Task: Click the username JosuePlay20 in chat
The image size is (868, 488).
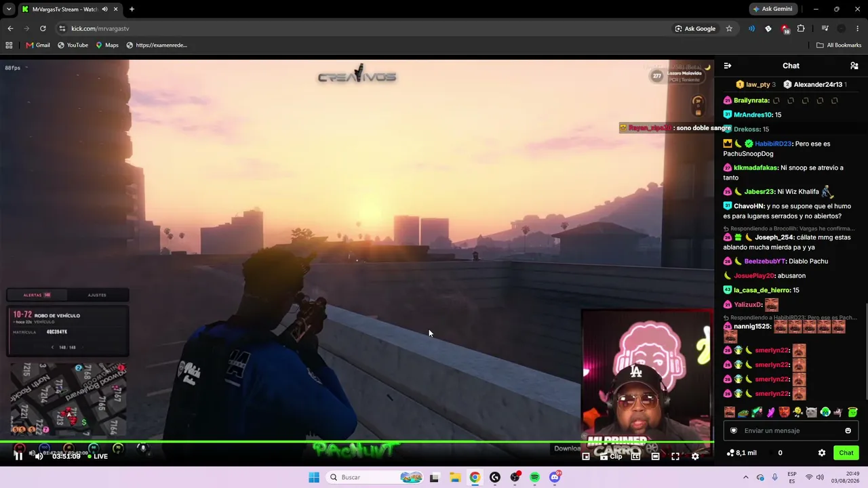Action: coord(753,276)
